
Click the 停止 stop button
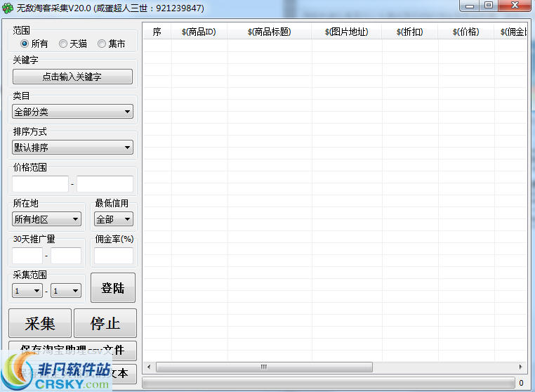pyautogui.click(x=105, y=323)
